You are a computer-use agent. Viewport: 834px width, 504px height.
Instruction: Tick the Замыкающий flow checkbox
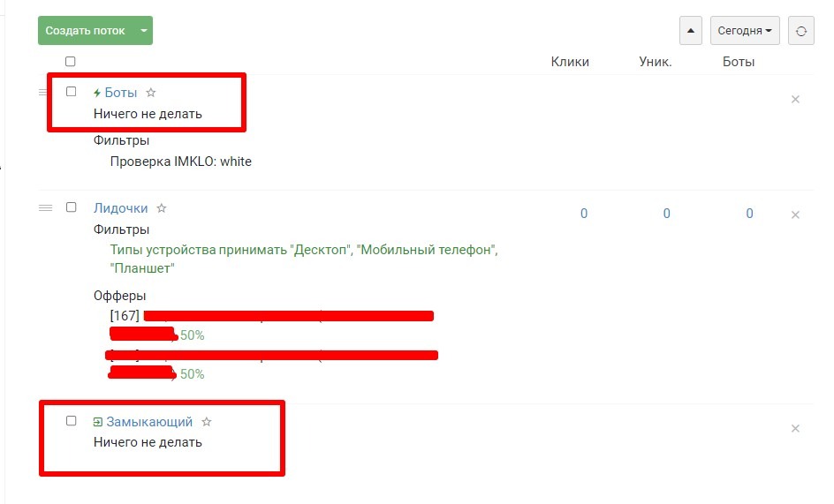point(72,420)
